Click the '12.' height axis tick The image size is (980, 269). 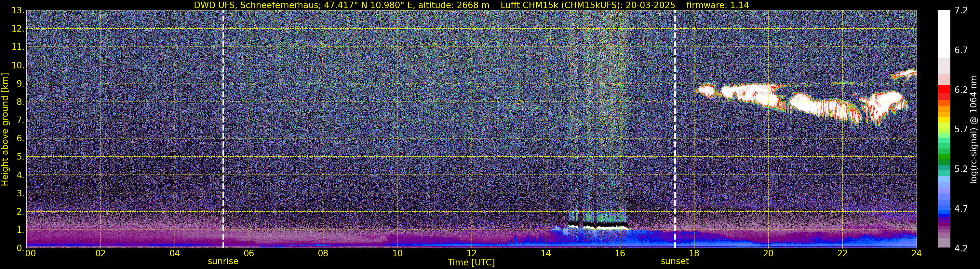coord(18,29)
